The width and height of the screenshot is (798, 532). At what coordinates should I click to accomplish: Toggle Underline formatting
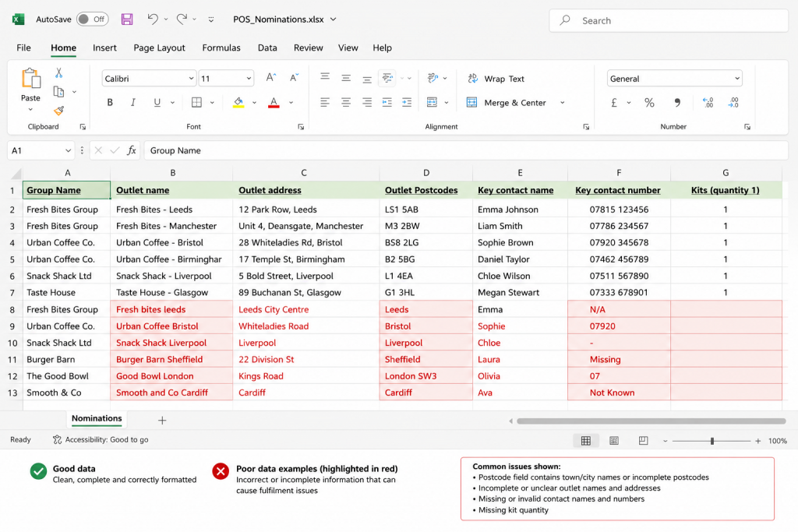(157, 102)
